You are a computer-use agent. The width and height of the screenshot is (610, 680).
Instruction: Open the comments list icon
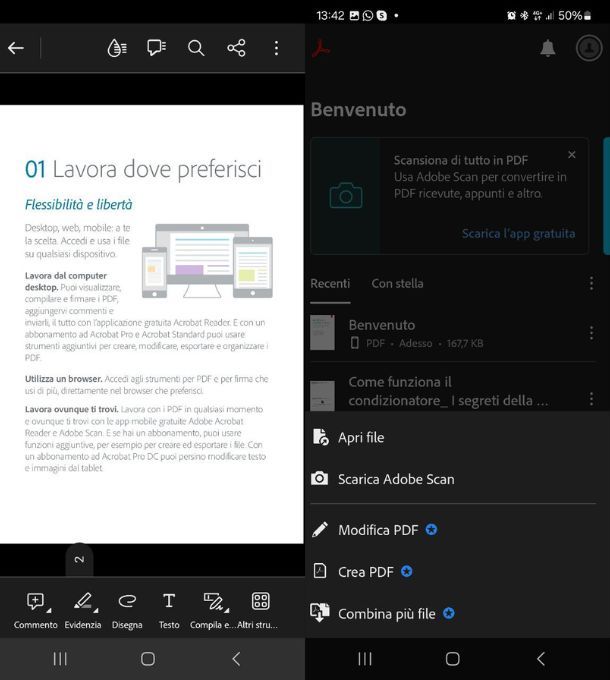tap(157, 48)
